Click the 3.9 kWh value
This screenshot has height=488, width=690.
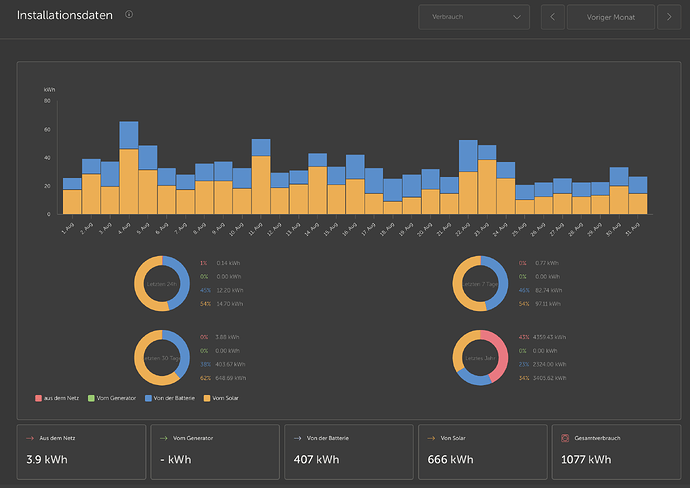click(47, 460)
